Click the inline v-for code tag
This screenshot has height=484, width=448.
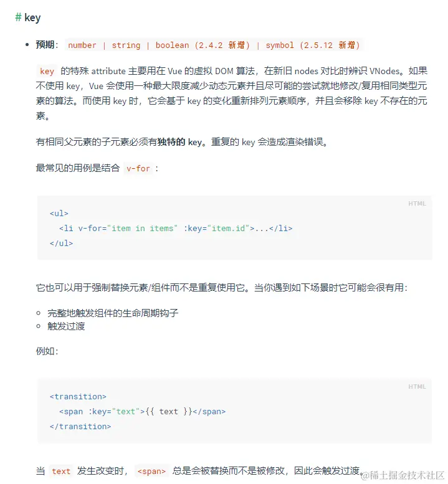138,169
